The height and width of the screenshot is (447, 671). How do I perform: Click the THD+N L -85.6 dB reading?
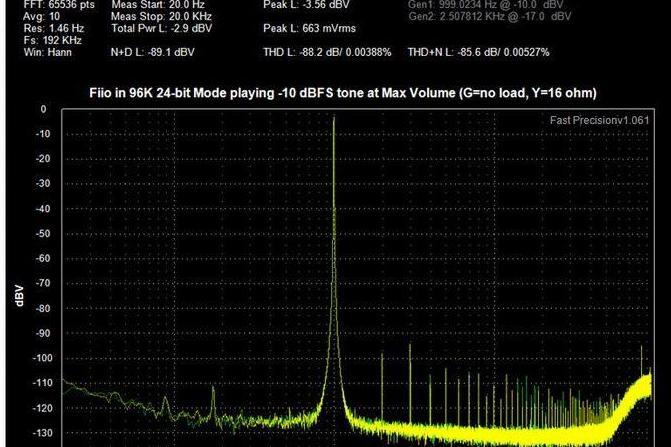[x=478, y=51]
